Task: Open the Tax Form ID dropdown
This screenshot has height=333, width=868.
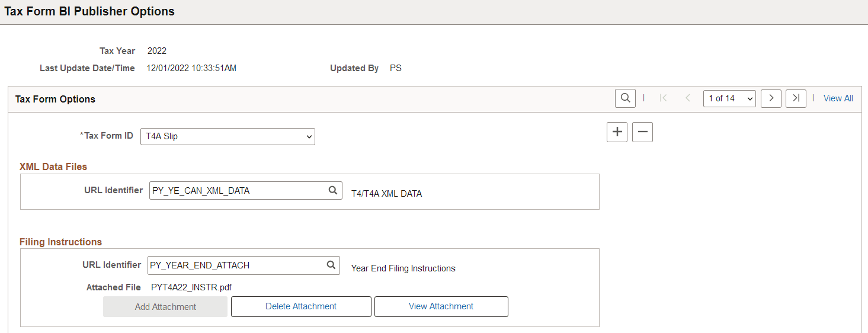Action: pyautogui.click(x=228, y=136)
